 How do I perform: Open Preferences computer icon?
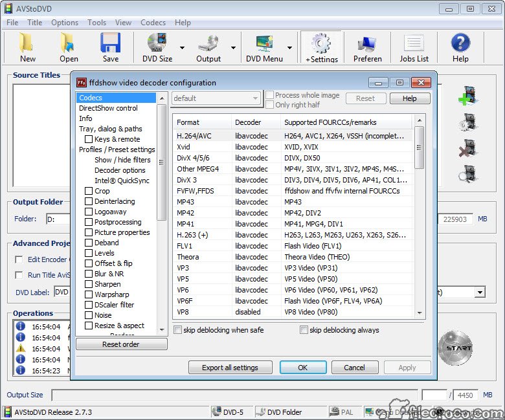(367, 44)
